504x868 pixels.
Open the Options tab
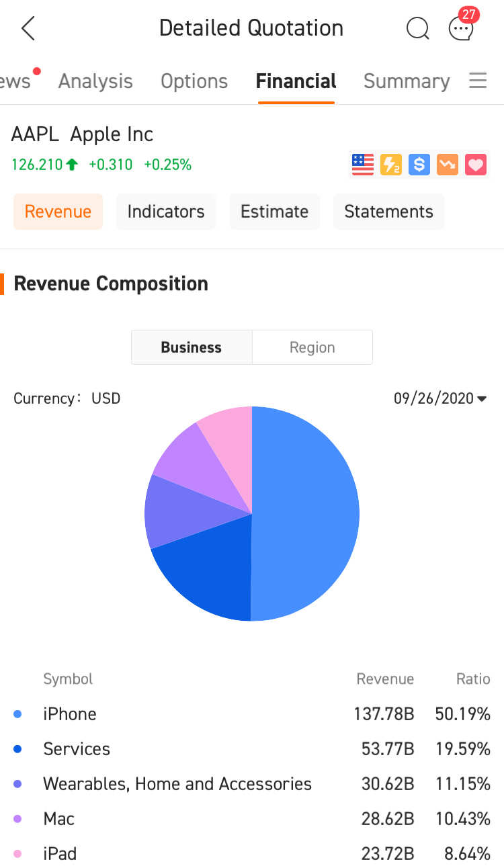[194, 81]
